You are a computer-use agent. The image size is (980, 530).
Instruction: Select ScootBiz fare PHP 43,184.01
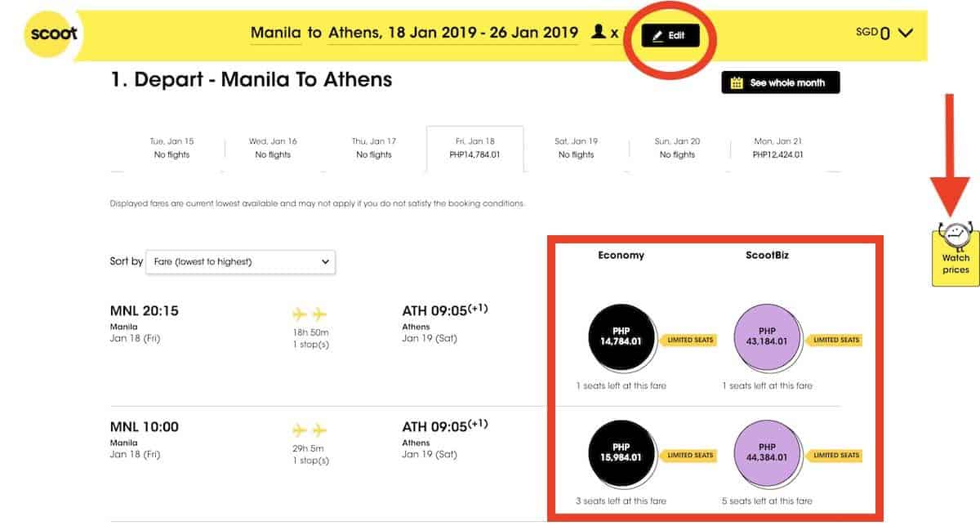click(x=767, y=336)
